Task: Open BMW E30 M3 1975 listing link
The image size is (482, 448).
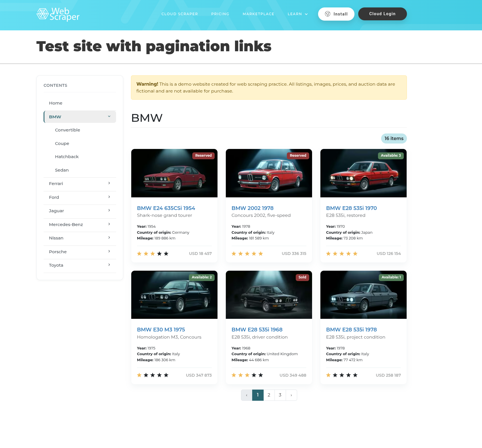Action: tap(161, 330)
